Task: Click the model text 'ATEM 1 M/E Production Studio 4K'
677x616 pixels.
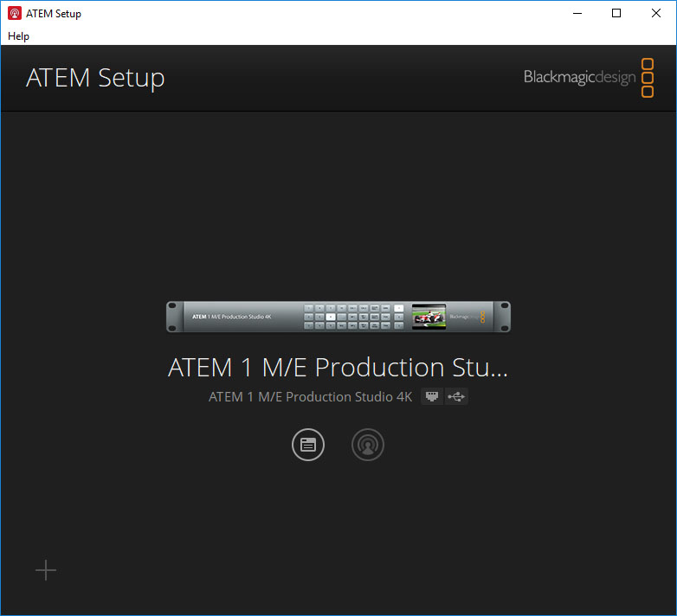Action: click(311, 396)
